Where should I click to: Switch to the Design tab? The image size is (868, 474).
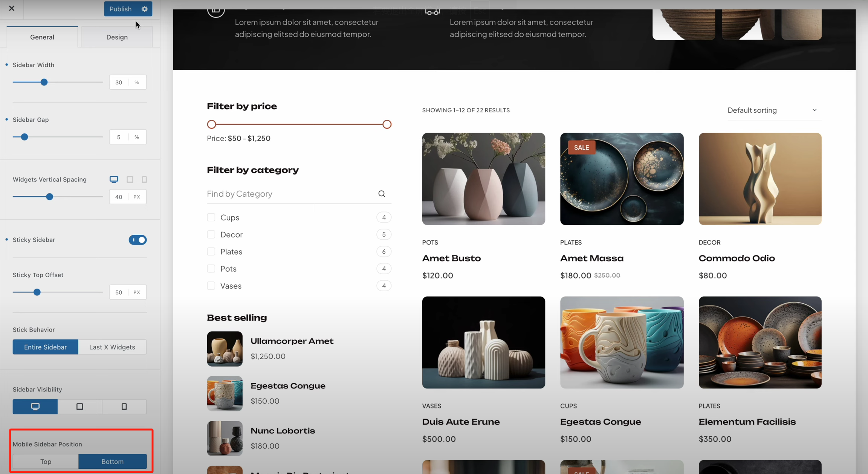(117, 37)
